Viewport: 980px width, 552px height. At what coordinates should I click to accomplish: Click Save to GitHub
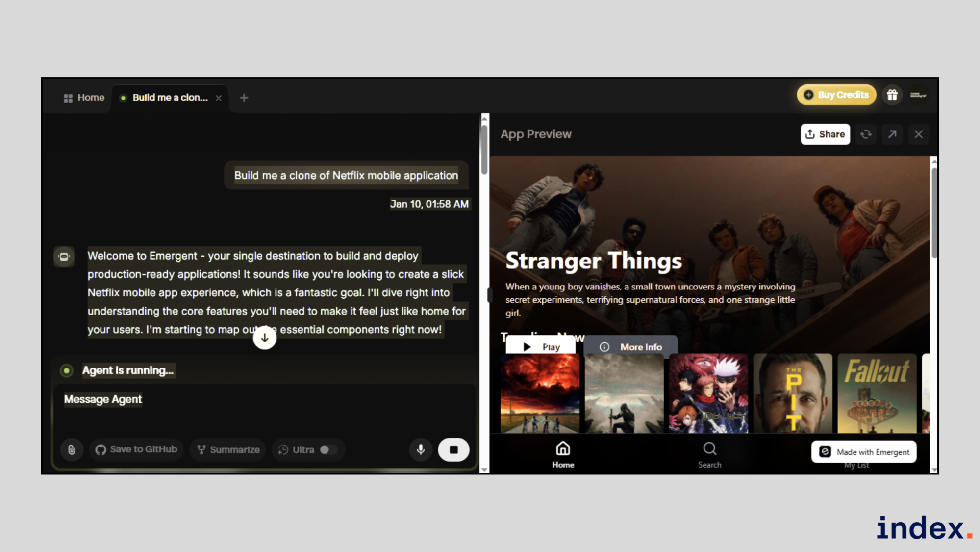pos(136,449)
